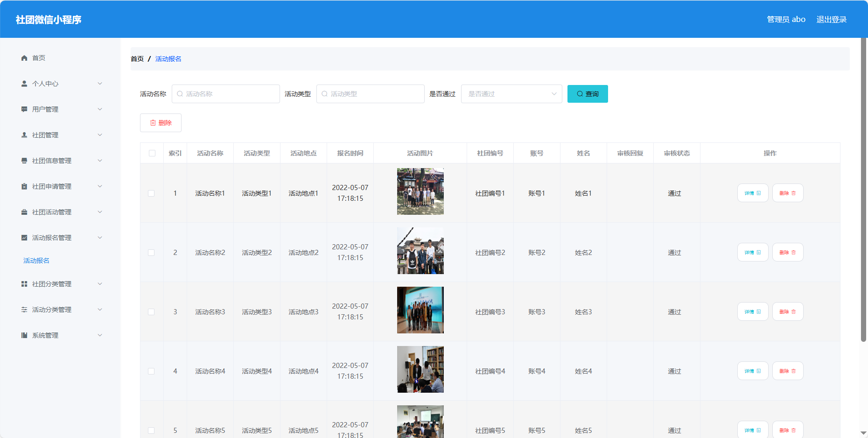Open 详情 for row 活动名称4
This screenshot has height=438, width=868.
(x=753, y=371)
